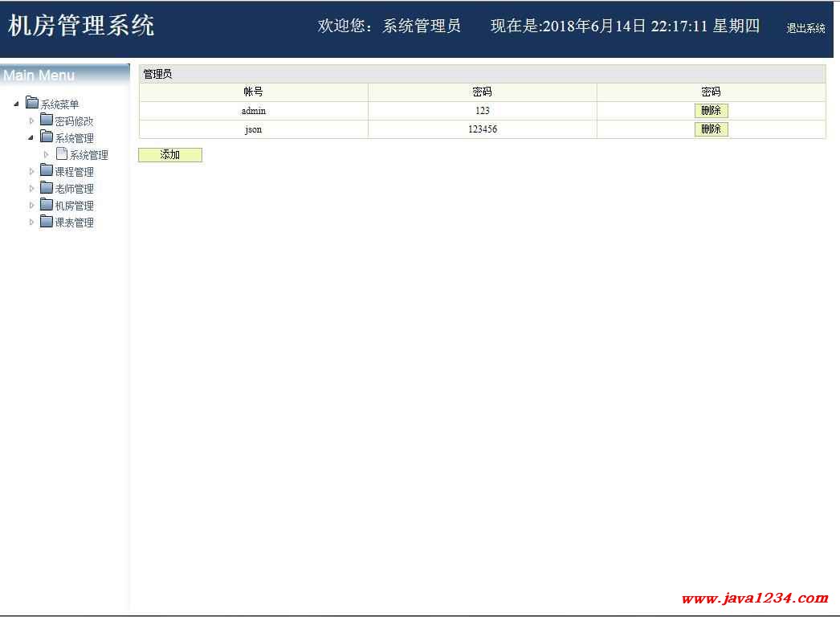The width and height of the screenshot is (840, 617).
Task: Log out via 退出系统 link
Action: (x=805, y=28)
